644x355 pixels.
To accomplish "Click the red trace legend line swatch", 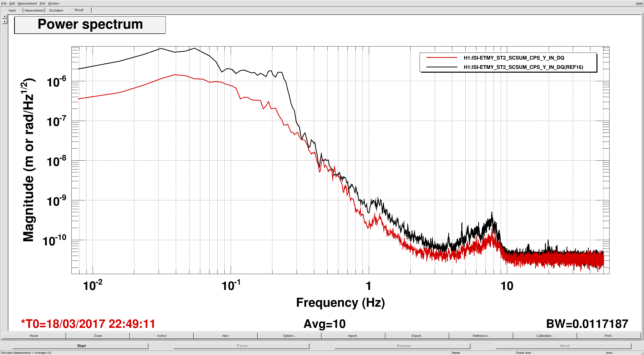I will pos(442,58).
